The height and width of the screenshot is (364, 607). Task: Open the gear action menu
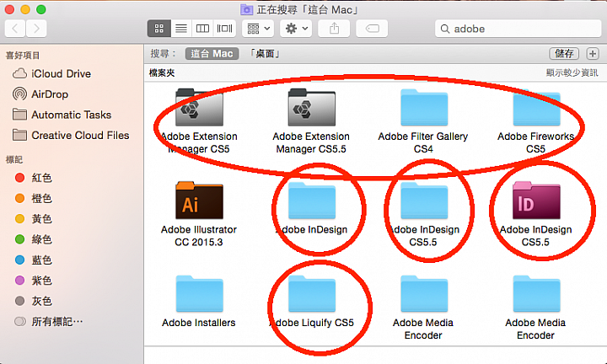pyautogui.click(x=296, y=29)
